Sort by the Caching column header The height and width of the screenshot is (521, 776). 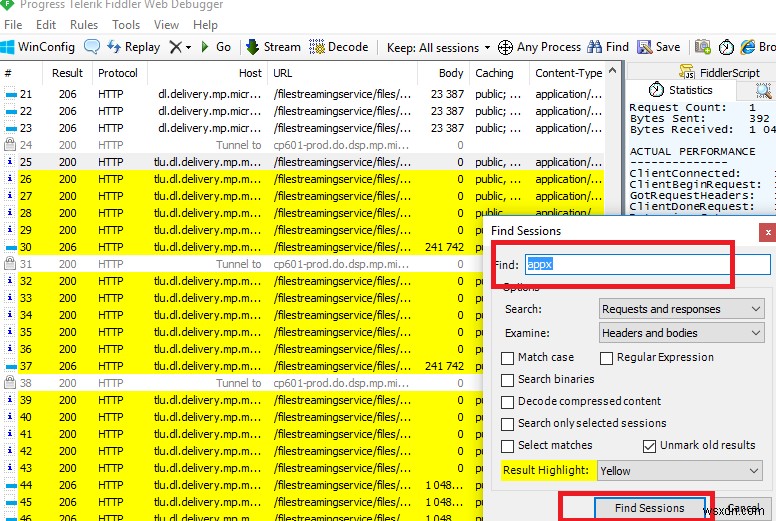click(x=499, y=73)
